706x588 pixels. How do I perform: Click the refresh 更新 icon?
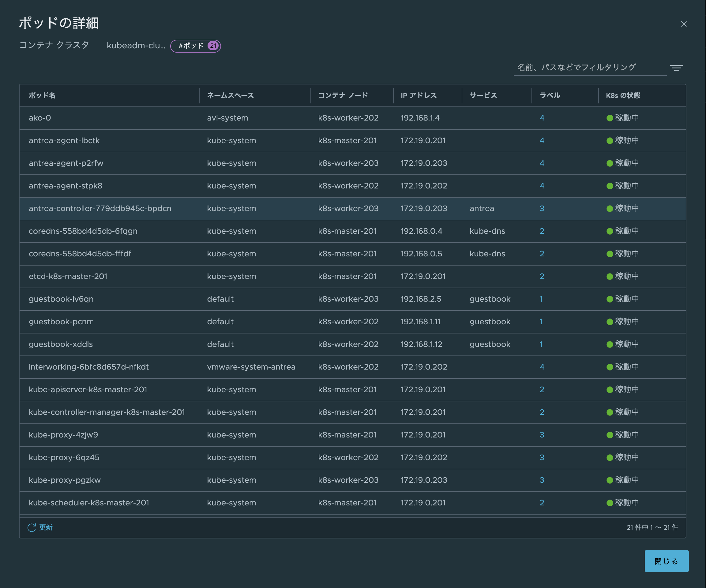click(x=32, y=527)
